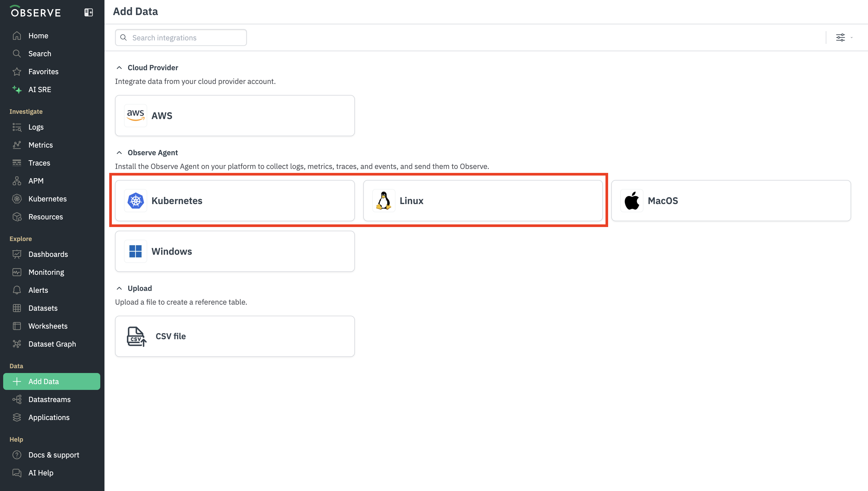Navigate to Dashboards in the sidebar

tap(48, 254)
